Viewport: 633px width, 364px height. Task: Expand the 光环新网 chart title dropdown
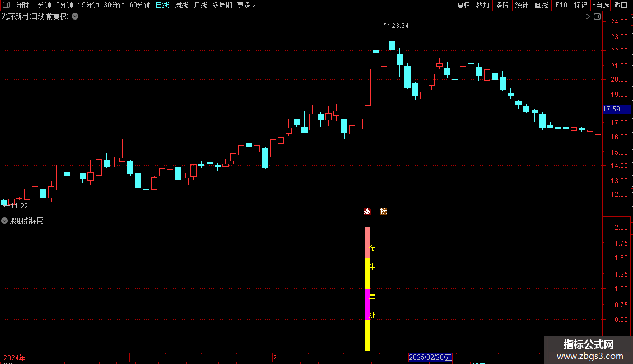click(x=75, y=17)
